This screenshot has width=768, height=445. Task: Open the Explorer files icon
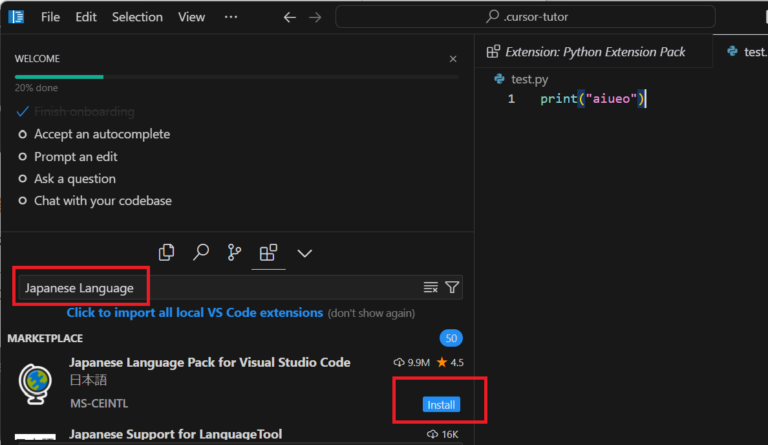[168, 253]
